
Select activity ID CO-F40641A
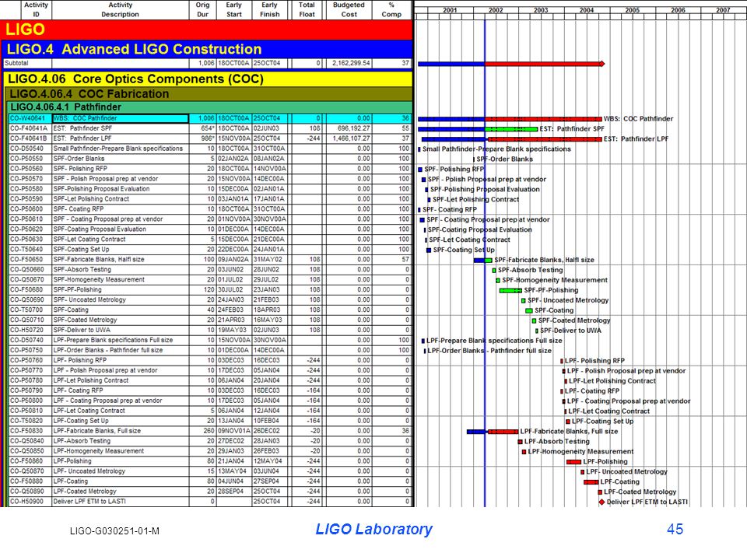pyautogui.click(x=29, y=128)
